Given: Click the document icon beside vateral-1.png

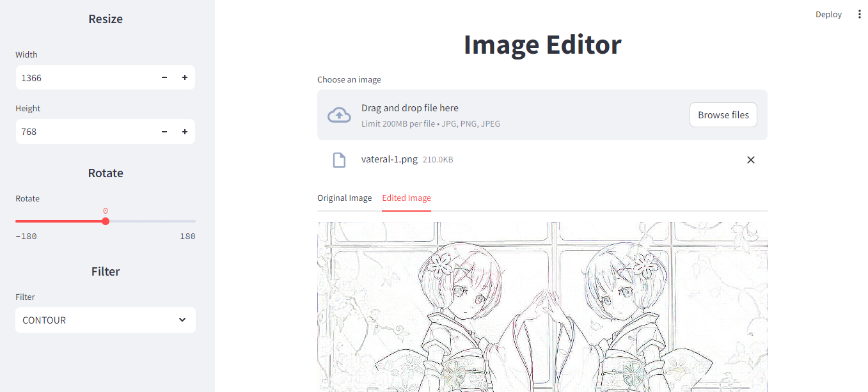Looking at the screenshot, I should click(339, 160).
